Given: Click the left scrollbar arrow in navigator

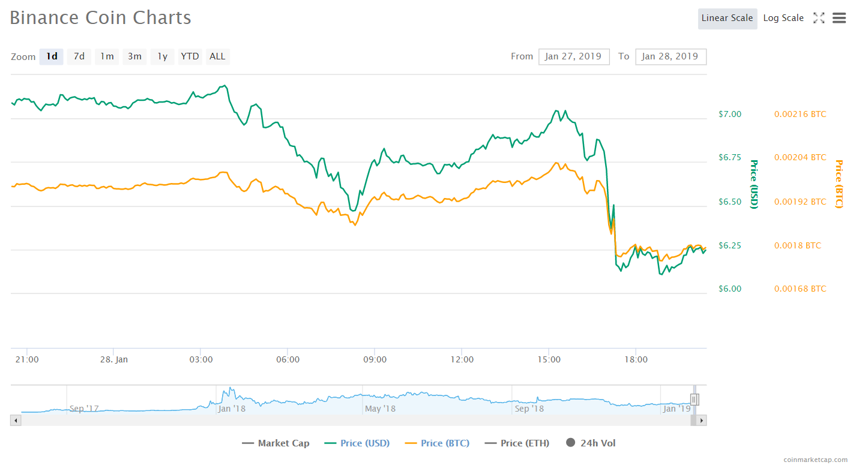Looking at the screenshot, I should click(x=16, y=421).
